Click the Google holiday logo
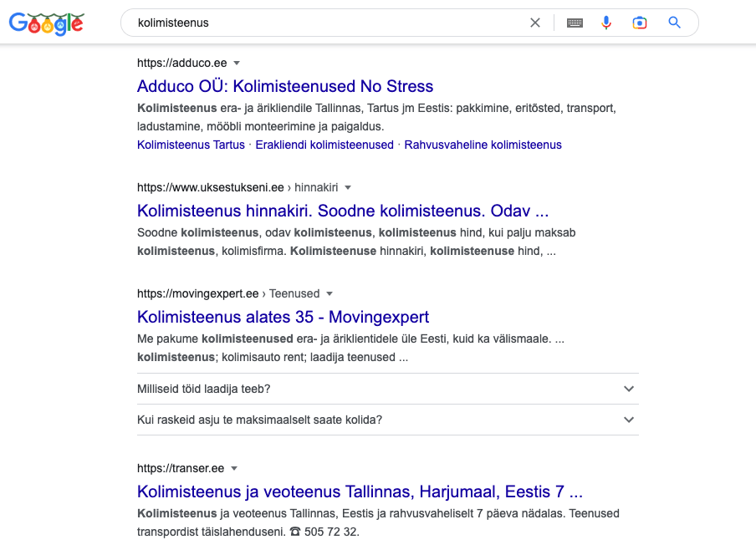The width and height of the screenshot is (756, 555). (47, 23)
